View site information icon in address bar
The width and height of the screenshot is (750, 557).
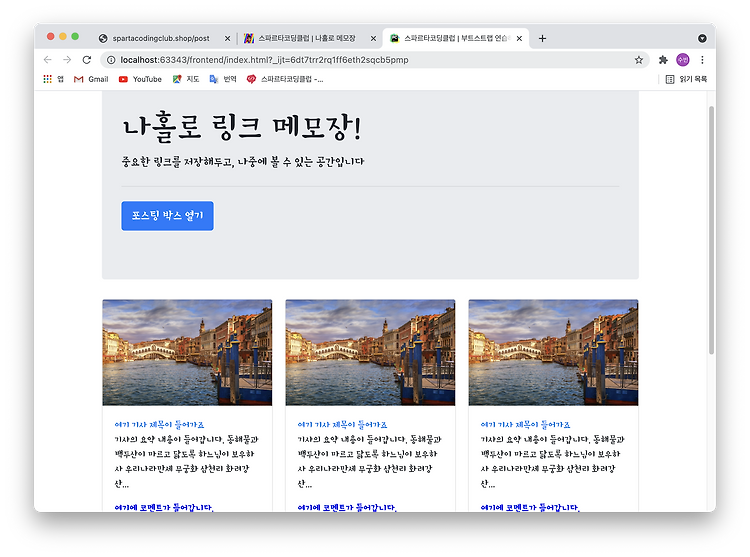pyautogui.click(x=111, y=60)
